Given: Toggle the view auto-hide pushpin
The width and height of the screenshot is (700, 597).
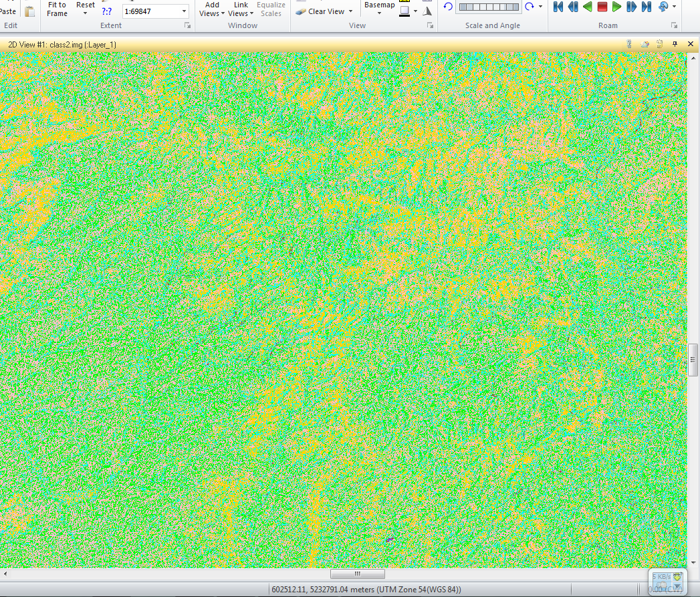Looking at the screenshot, I should point(675,44).
